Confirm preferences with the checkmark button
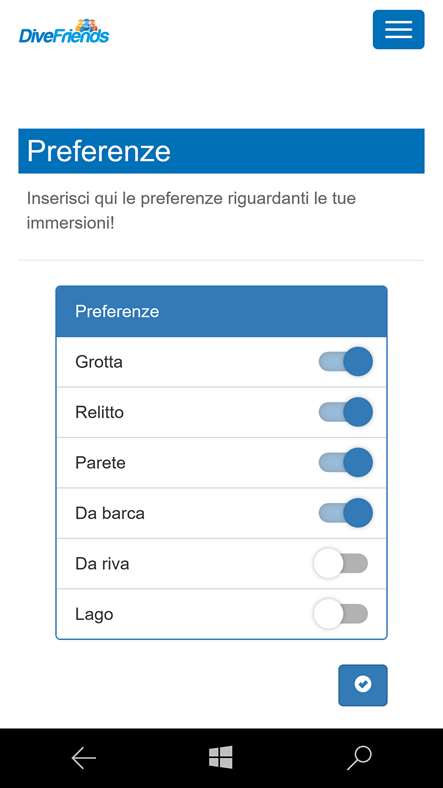Viewport: 443px width, 788px height. tap(363, 685)
